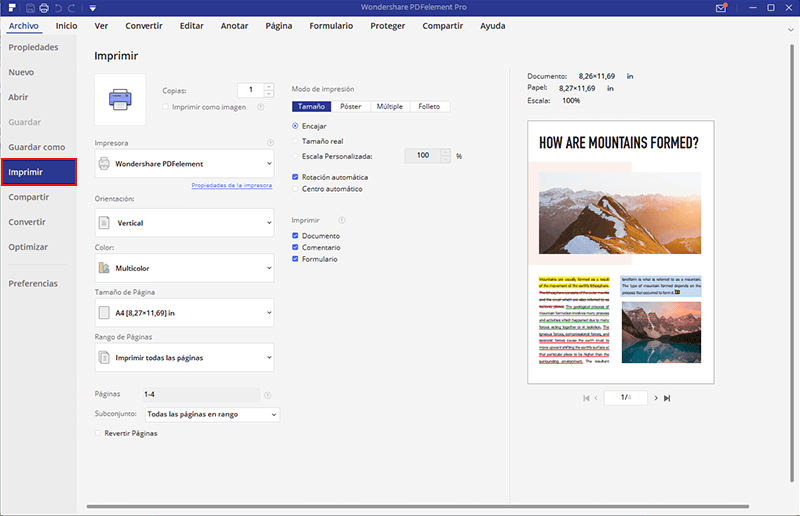Select the Tamaño print mode tab

[311, 107]
